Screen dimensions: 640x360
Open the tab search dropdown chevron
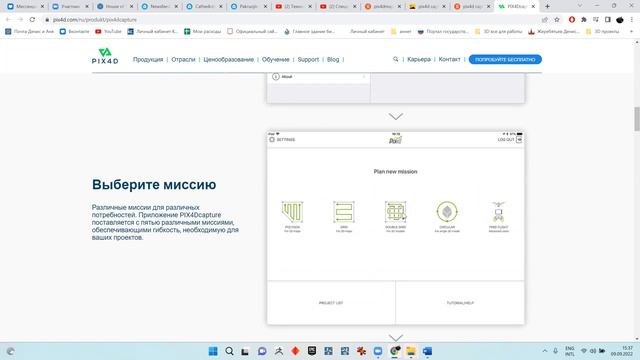click(x=580, y=6)
